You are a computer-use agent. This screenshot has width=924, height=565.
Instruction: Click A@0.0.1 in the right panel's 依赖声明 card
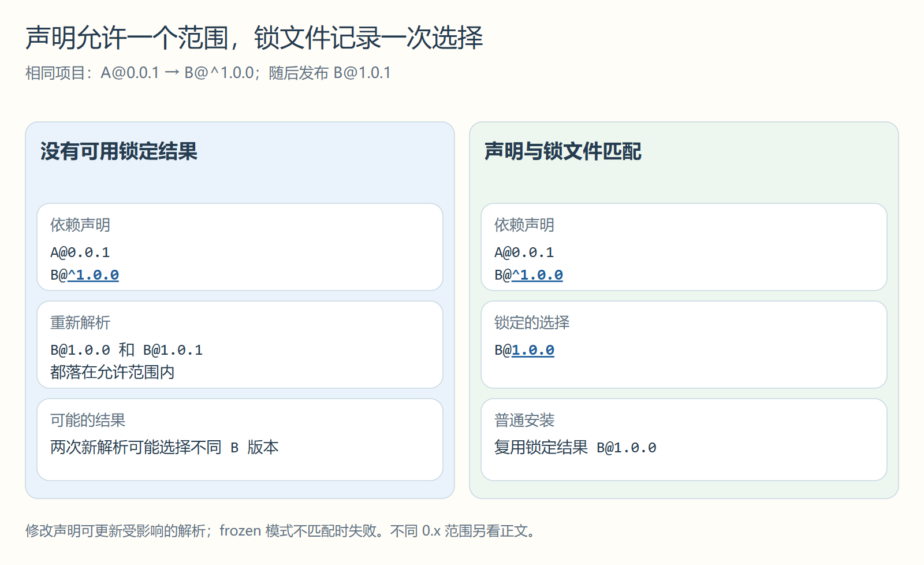coord(524,252)
